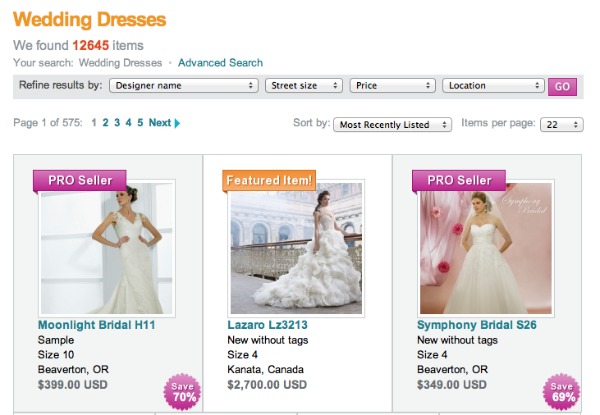This screenshot has height=415, width=600.
Task: Click the Sample condition text
Action: 56,340
